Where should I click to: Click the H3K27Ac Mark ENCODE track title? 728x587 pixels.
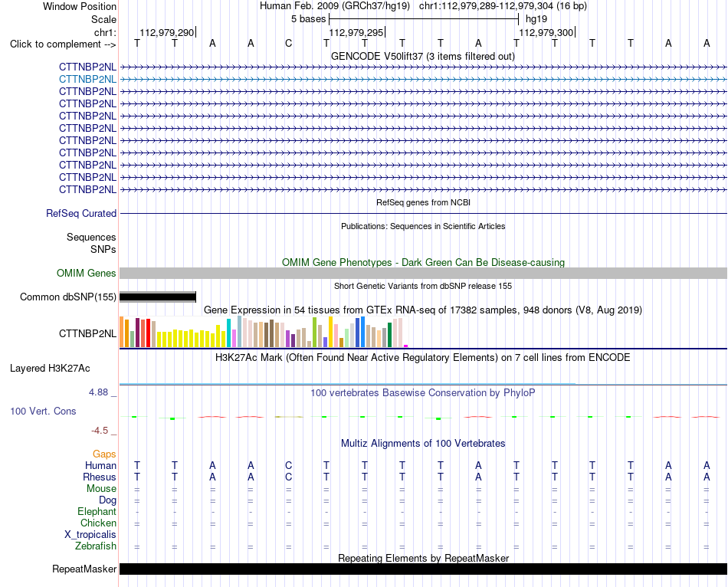[423, 358]
